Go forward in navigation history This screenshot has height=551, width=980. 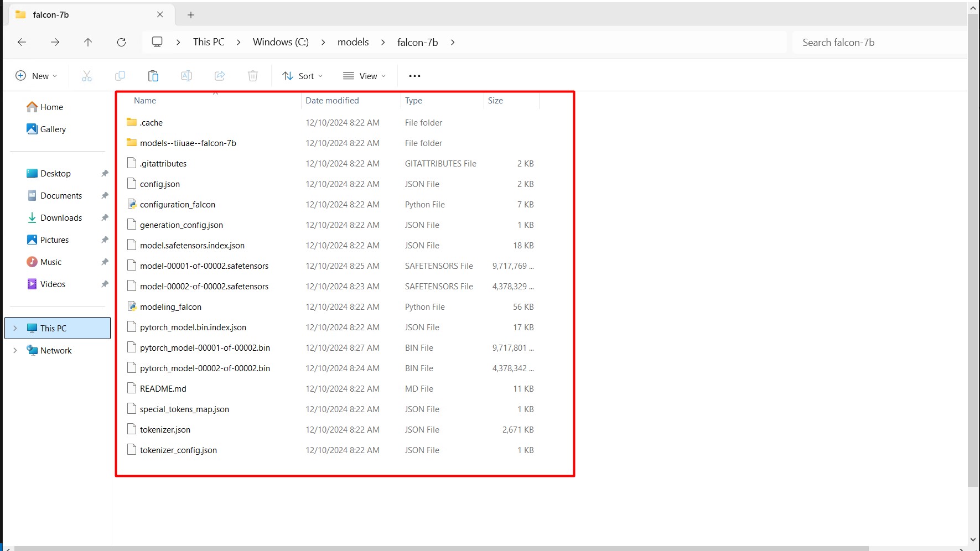coord(55,42)
